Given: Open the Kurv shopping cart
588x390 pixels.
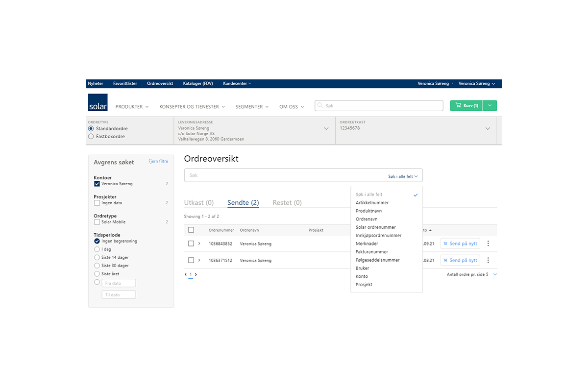Looking at the screenshot, I should click(466, 105).
